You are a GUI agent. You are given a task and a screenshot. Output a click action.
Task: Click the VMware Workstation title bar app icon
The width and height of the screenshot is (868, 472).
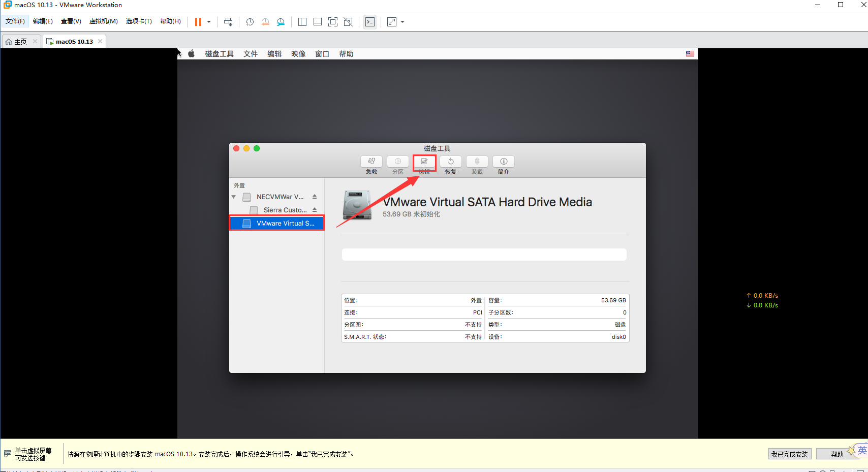click(7, 5)
